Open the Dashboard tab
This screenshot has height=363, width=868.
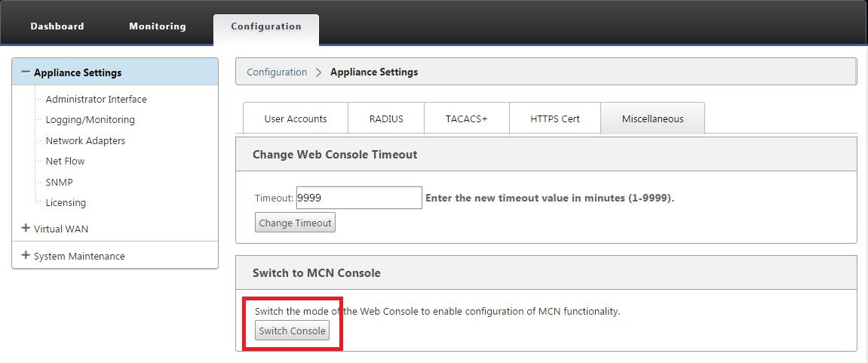click(x=57, y=26)
